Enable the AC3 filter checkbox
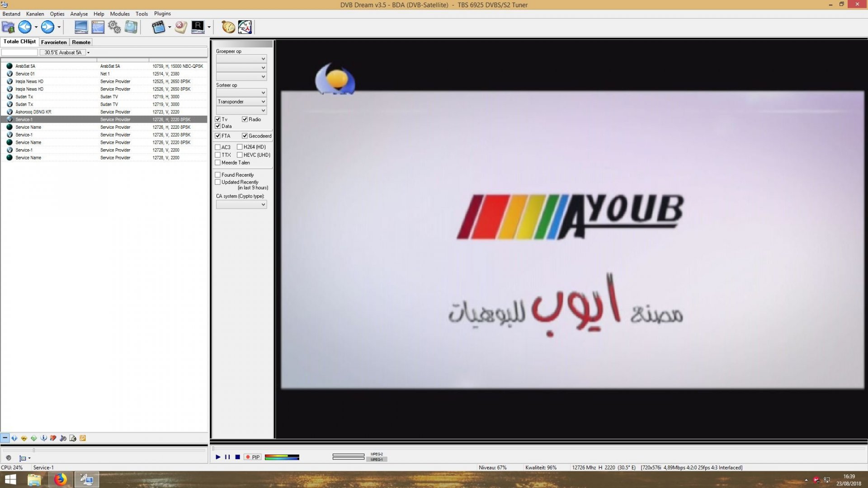The image size is (868, 488). click(218, 147)
